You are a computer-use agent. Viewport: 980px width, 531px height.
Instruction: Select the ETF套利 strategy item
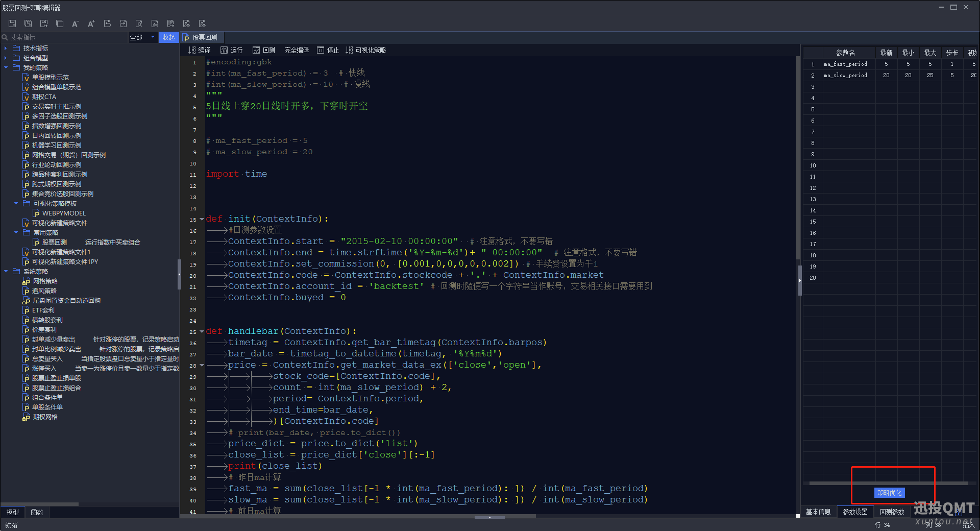click(39, 310)
